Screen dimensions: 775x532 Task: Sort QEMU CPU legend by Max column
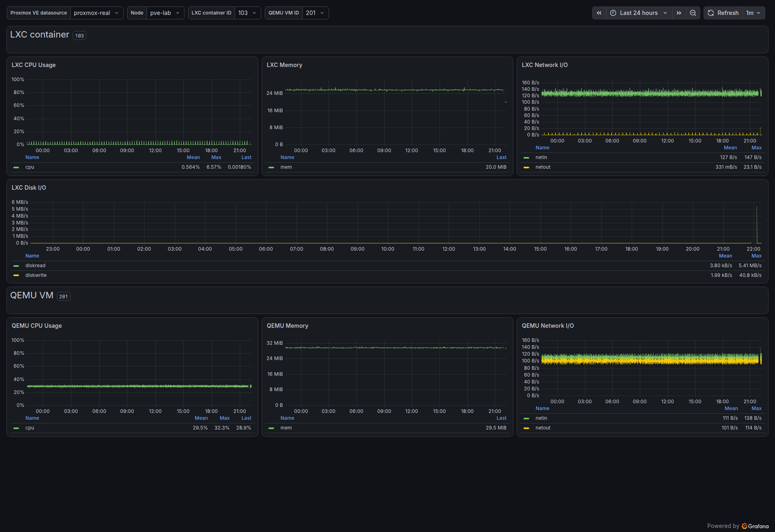tap(224, 418)
